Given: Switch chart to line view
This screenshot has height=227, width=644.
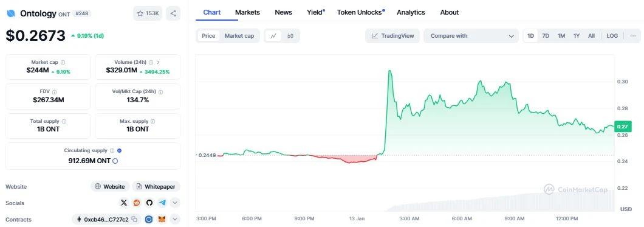Looking at the screenshot, I should click(x=273, y=36).
